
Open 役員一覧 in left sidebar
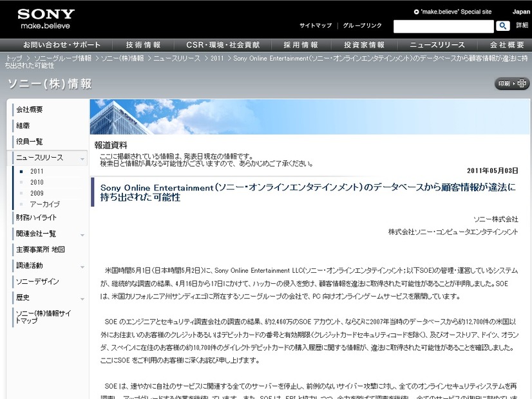[30, 142]
